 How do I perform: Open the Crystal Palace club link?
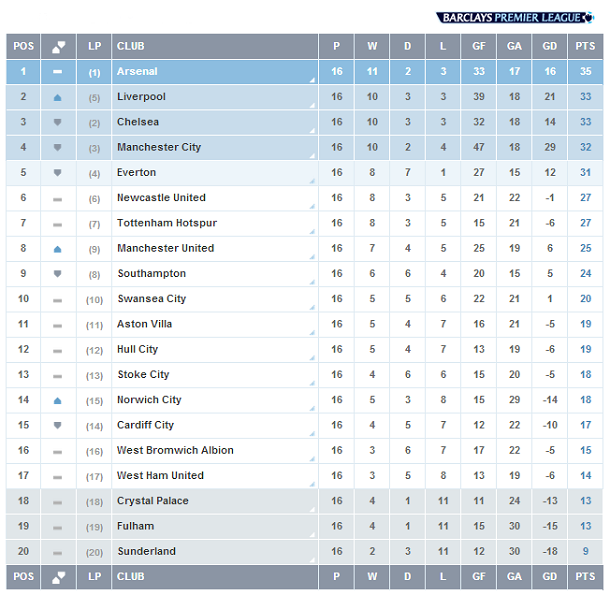tap(152, 501)
